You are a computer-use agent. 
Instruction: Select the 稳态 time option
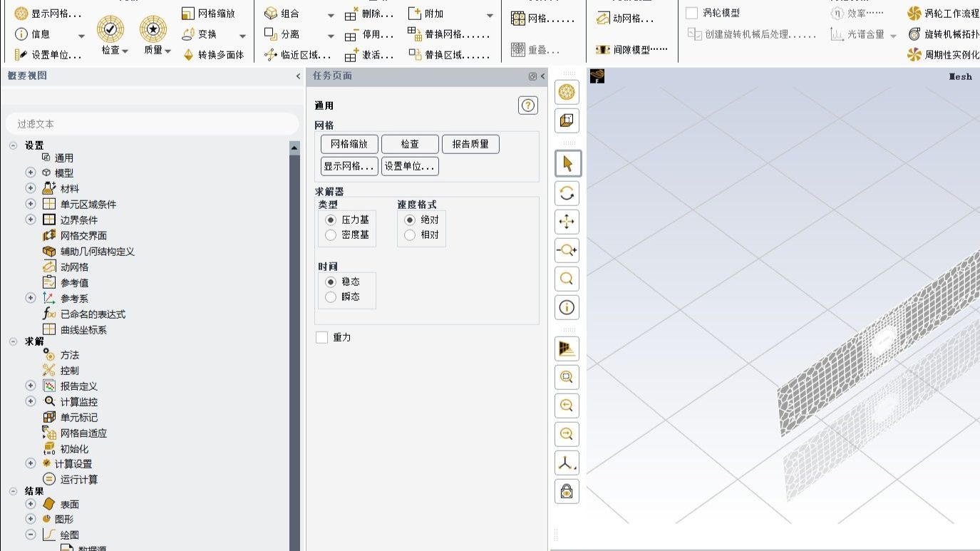331,282
